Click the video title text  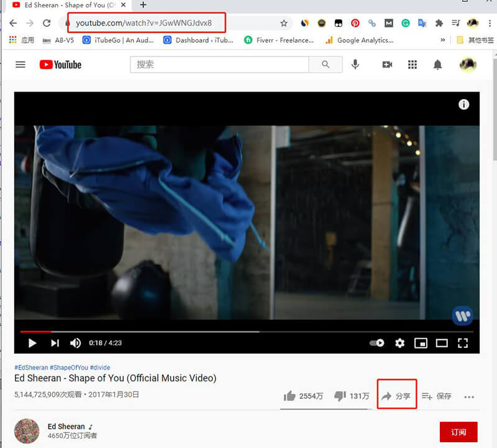pyautogui.click(x=116, y=378)
